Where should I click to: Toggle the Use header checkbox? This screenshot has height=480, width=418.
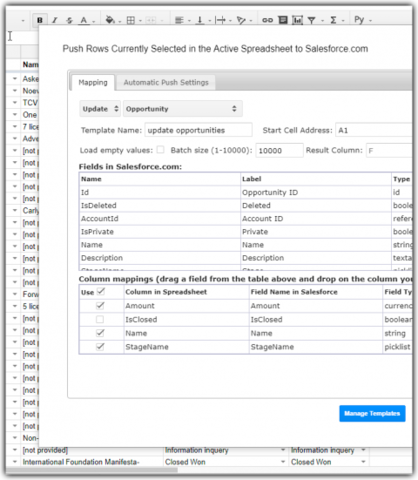pos(101,292)
